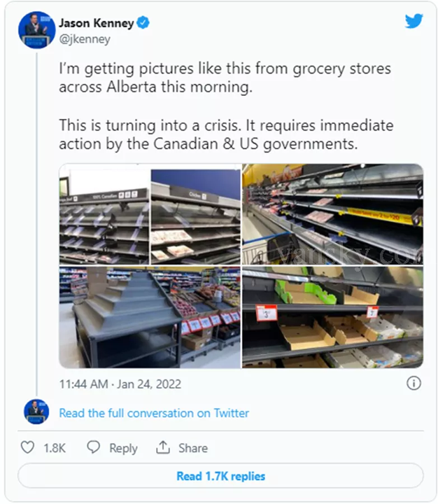438x504 pixels.
Task: Click the Reply label
Action: click(x=123, y=449)
